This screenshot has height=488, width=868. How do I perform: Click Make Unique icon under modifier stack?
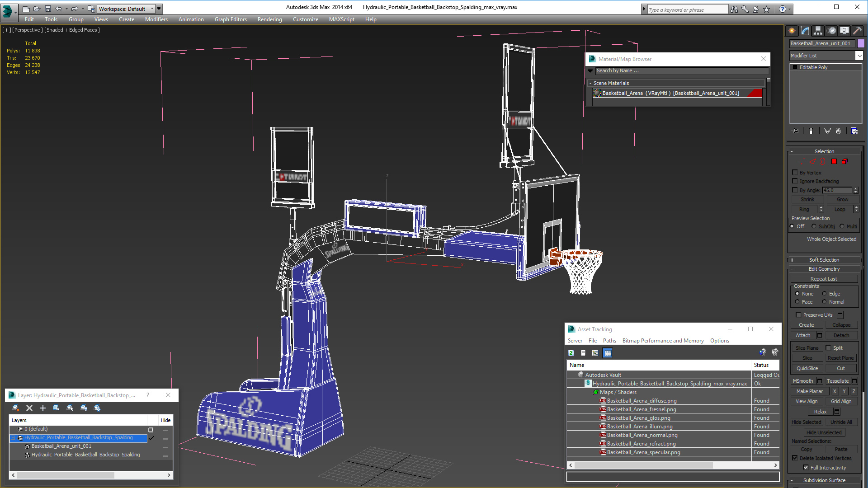[827, 131]
